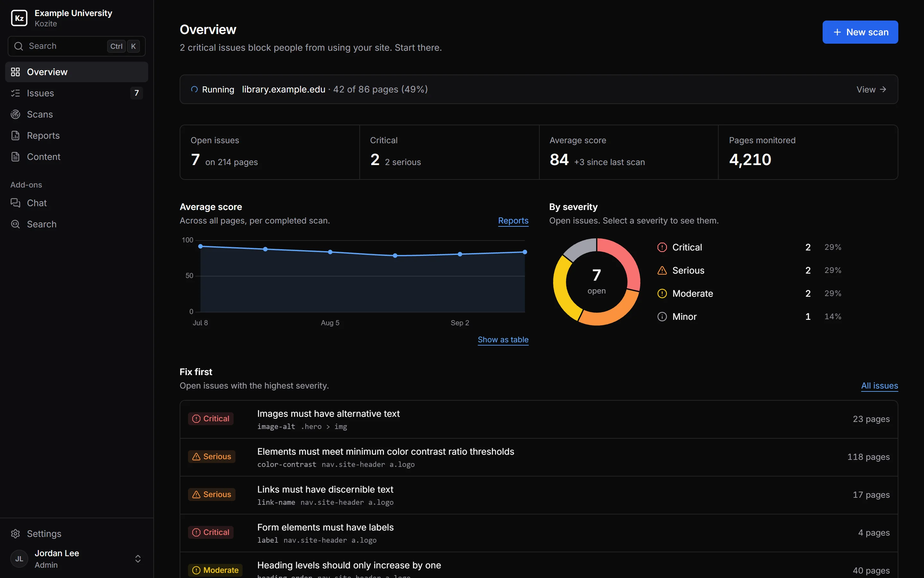Open the All issues link
Image resolution: width=924 pixels, height=578 pixels.
click(x=879, y=386)
